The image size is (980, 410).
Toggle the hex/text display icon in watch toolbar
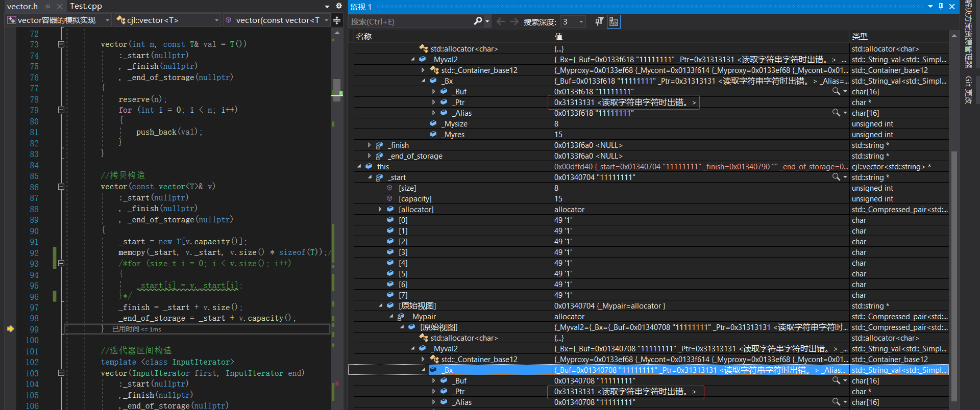pyautogui.click(x=614, y=21)
